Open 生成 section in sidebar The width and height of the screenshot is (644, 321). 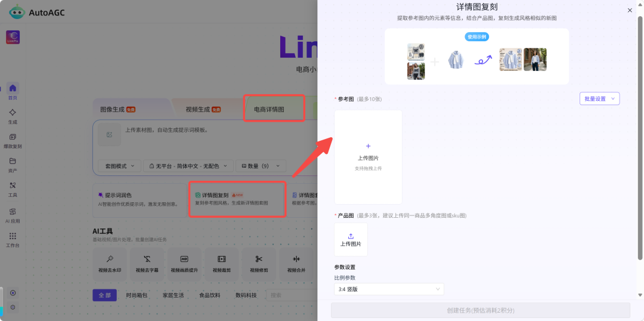[13, 116]
